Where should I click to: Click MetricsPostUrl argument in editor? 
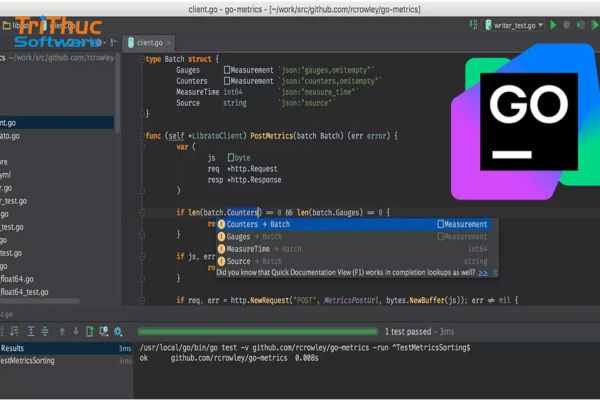coord(352,300)
